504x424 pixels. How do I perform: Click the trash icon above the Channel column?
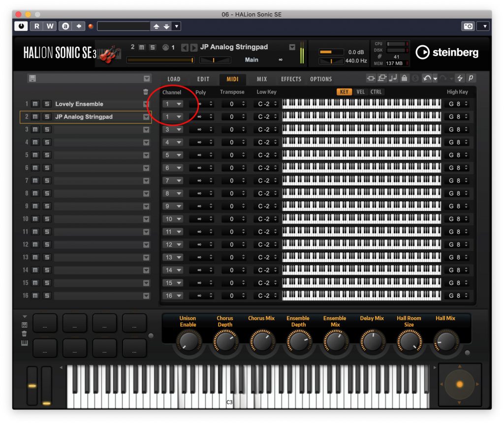tap(146, 92)
